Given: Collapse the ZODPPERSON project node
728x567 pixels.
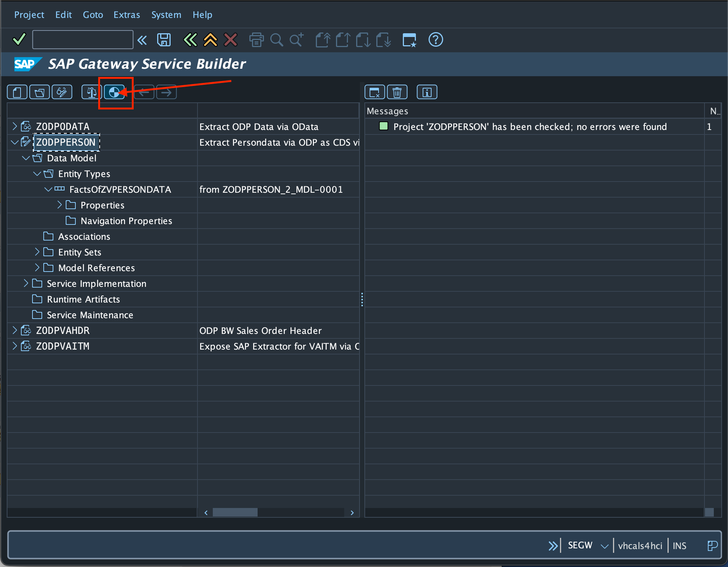Looking at the screenshot, I should pyautogui.click(x=15, y=142).
